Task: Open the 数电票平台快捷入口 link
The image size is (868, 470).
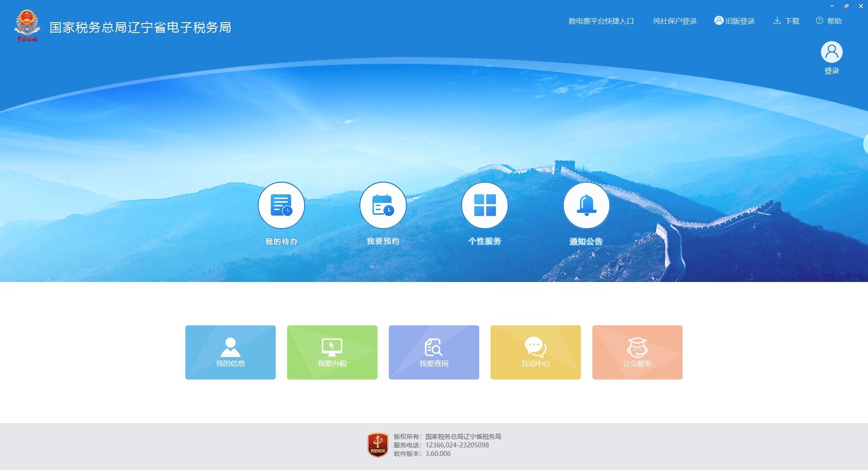Action: point(601,21)
